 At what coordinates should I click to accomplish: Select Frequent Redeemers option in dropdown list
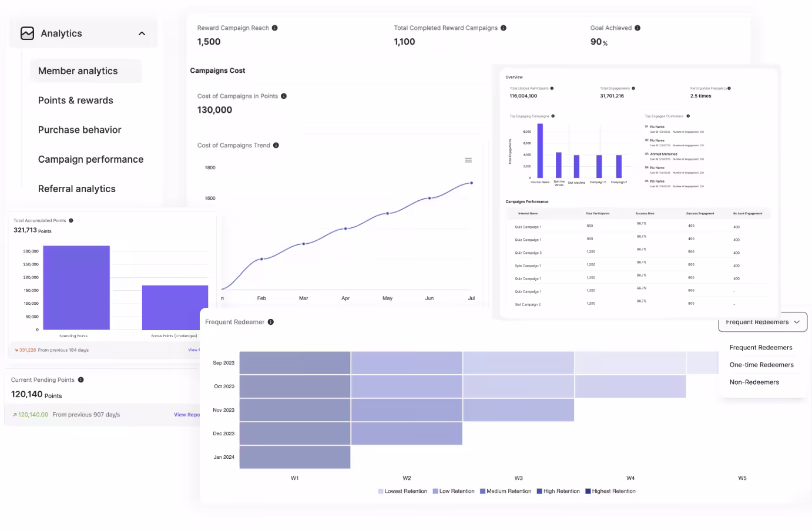point(761,348)
